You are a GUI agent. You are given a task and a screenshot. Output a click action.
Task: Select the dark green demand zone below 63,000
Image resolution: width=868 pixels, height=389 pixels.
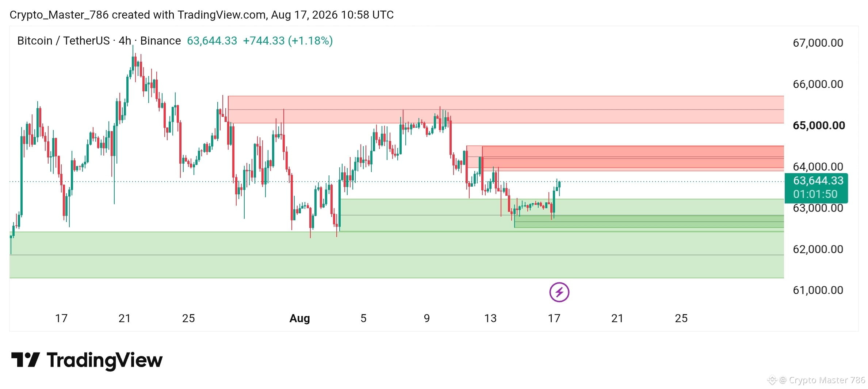coord(649,221)
